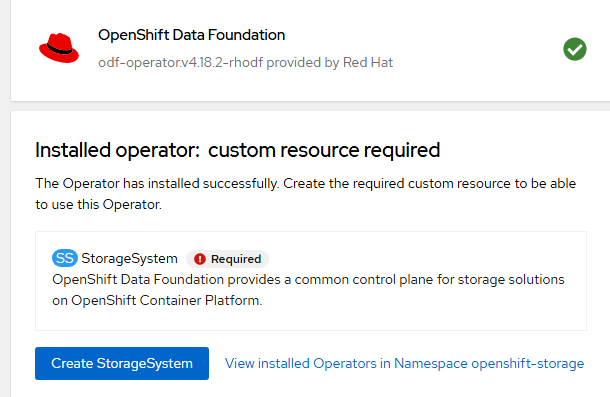The height and width of the screenshot is (397, 610).
Task: Click the green success checkmark icon
Action: tap(575, 49)
